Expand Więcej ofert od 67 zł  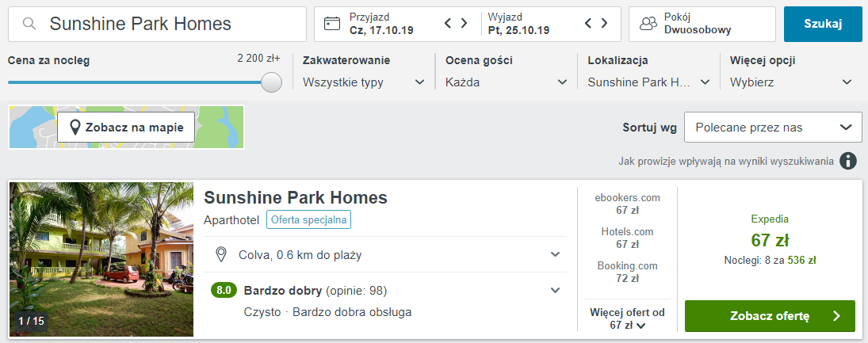tap(627, 318)
